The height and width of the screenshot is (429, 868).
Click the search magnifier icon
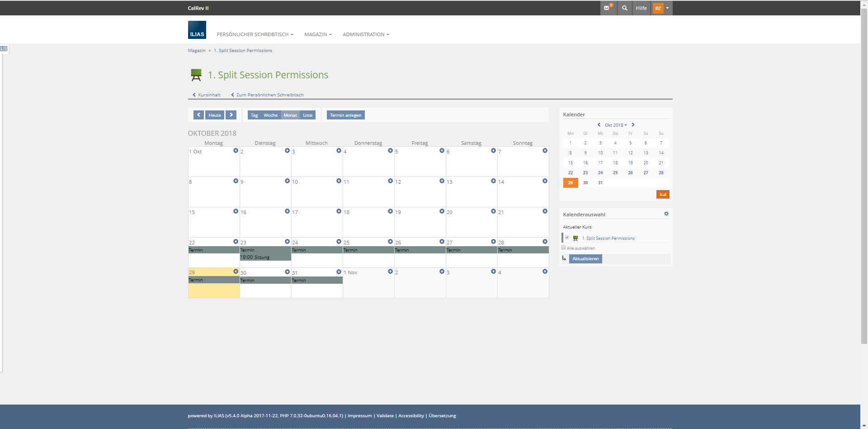tap(624, 8)
